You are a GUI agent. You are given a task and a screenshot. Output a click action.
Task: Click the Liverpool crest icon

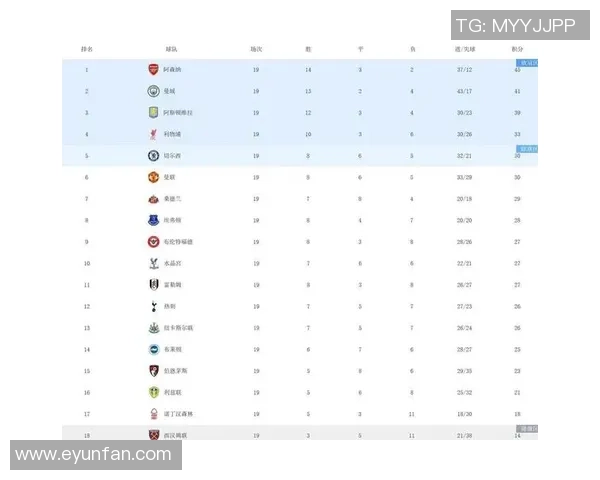(153, 134)
